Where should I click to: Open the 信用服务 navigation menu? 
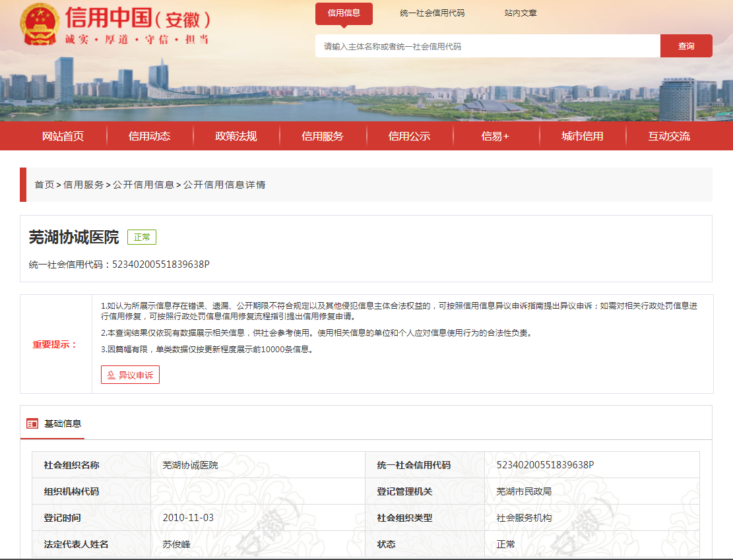323,136
